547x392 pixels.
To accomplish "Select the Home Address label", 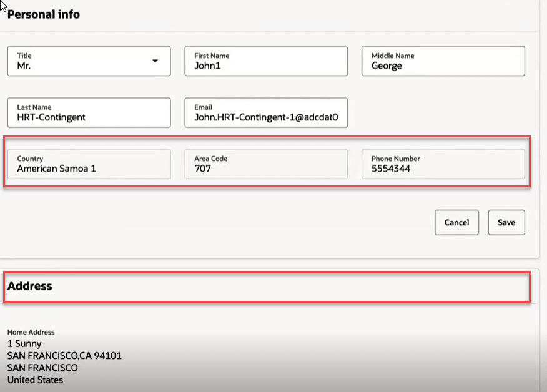I will [x=31, y=332].
